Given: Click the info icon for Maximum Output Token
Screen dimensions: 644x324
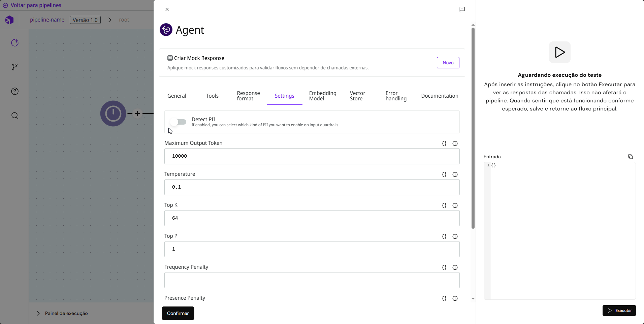Looking at the screenshot, I should coord(455,143).
